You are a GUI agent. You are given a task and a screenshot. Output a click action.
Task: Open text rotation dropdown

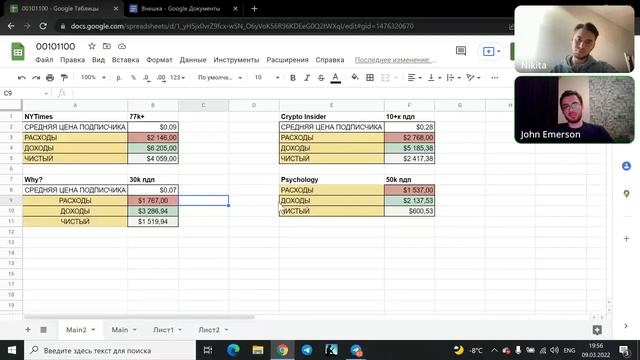[x=473, y=78]
